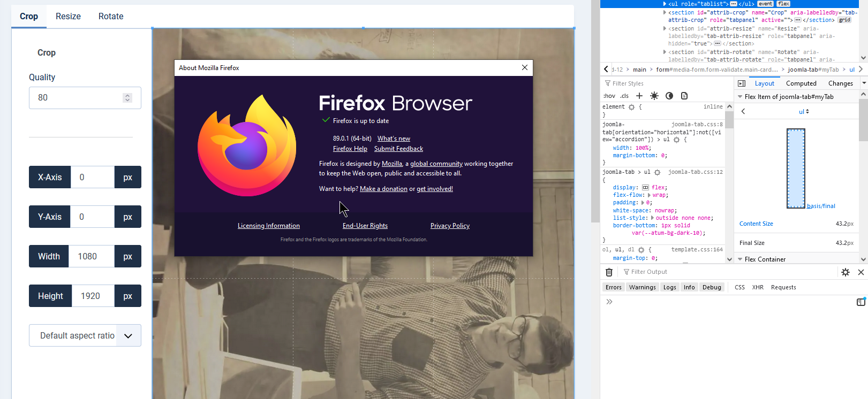Enable XHR filter in console
868x399 pixels.
pyautogui.click(x=758, y=287)
